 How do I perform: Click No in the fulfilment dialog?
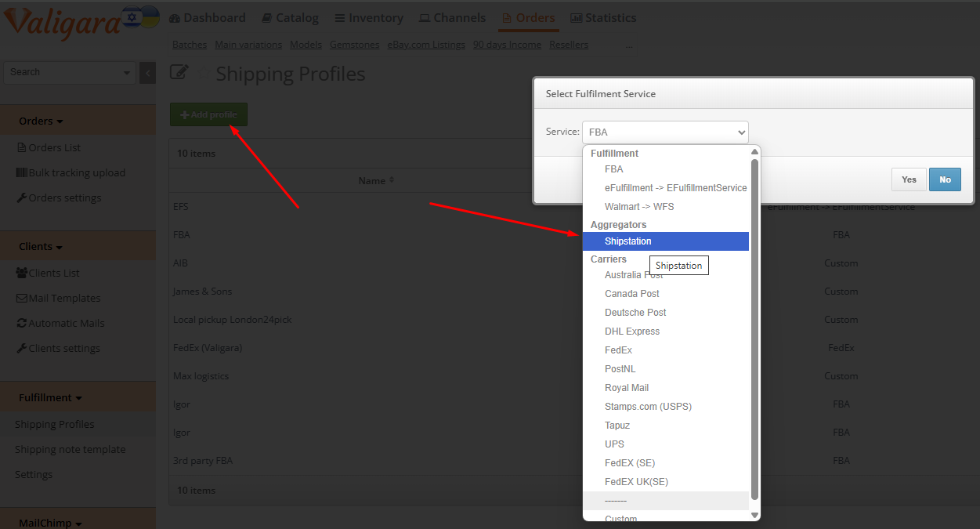tap(945, 179)
